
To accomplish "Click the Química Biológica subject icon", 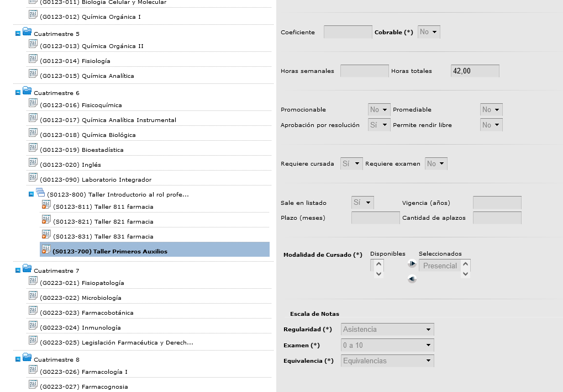I will (x=33, y=133).
